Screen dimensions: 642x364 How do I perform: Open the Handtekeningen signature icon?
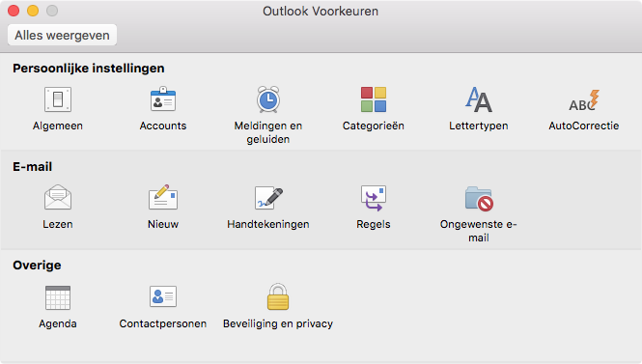point(268,198)
